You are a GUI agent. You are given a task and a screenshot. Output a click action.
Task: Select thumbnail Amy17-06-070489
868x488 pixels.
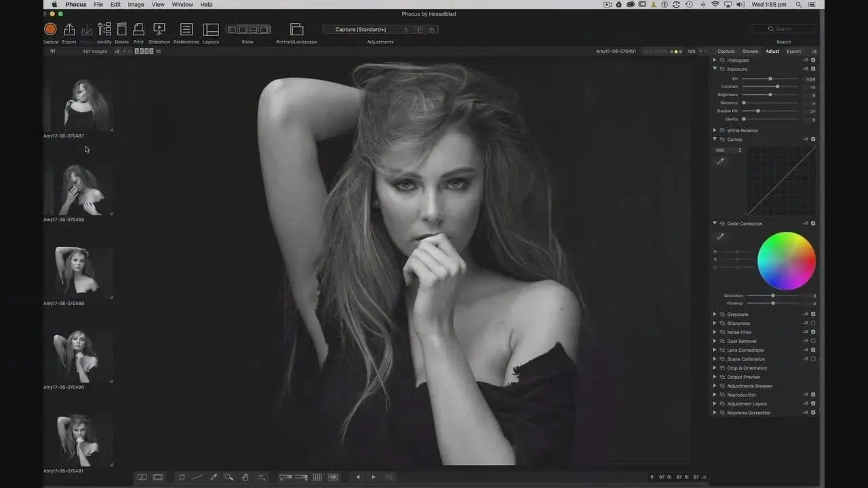(x=75, y=270)
